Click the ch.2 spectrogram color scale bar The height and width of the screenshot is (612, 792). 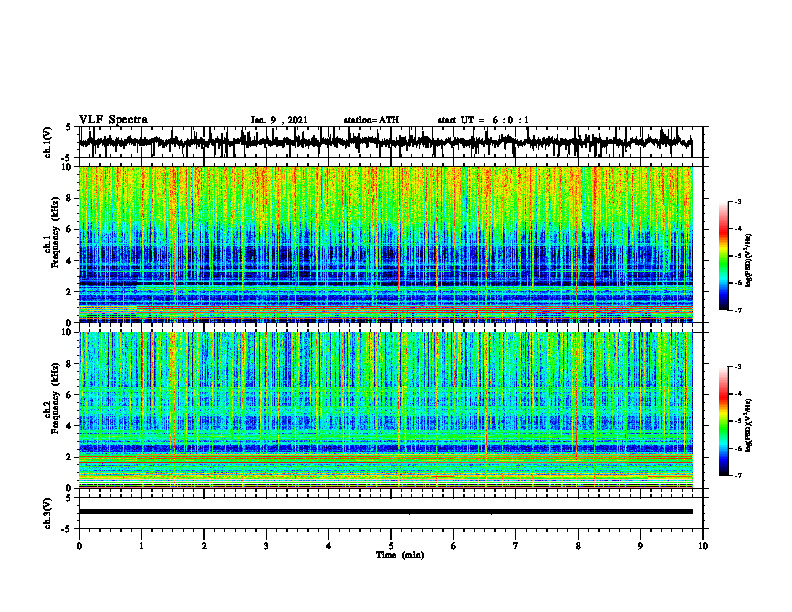pos(723,421)
